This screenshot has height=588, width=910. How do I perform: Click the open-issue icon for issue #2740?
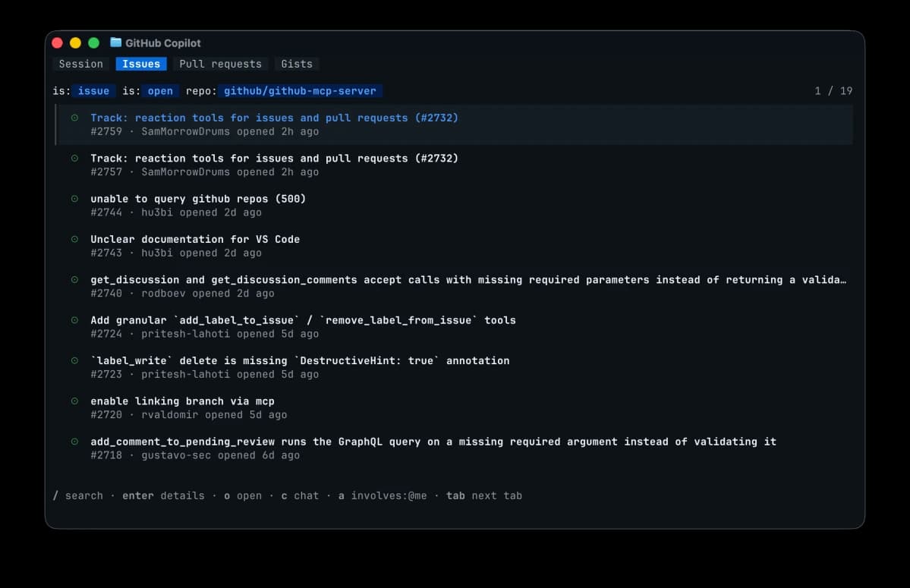tap(75, 279)
